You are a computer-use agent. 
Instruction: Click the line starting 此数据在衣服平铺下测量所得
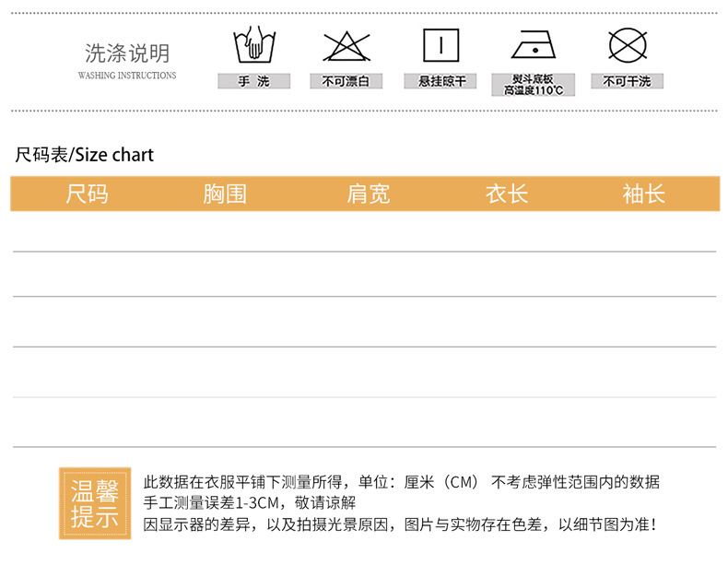[x=401, y=482]
